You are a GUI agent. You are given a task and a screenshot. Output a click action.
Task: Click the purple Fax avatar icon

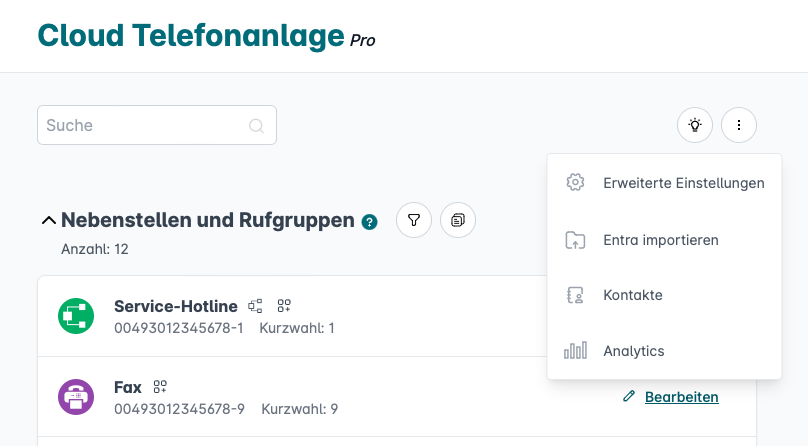click(76, 397)
